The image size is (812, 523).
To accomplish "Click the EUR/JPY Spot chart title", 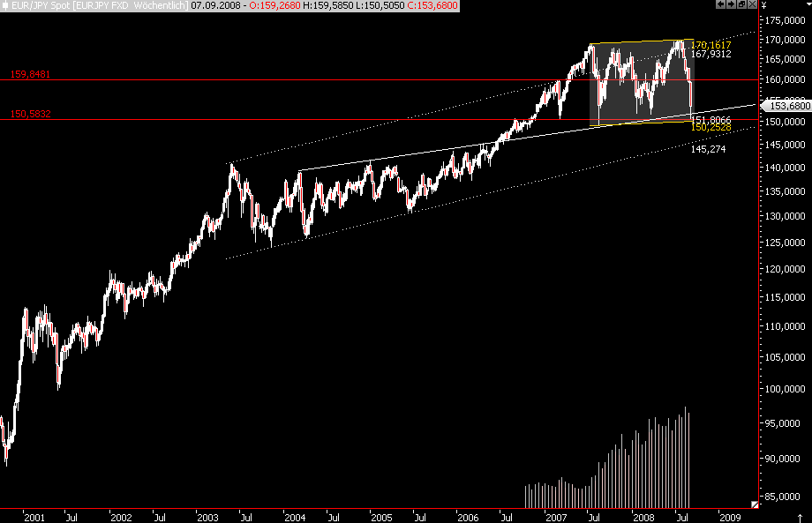I will 100,5.
